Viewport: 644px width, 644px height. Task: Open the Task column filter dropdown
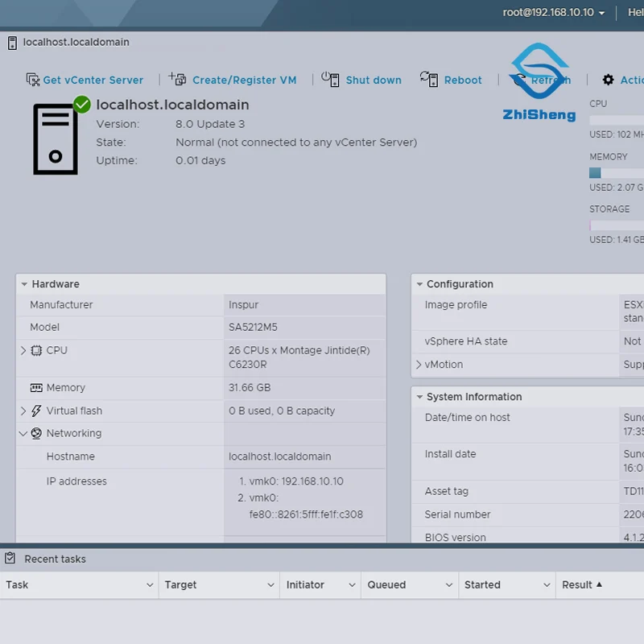150,585
